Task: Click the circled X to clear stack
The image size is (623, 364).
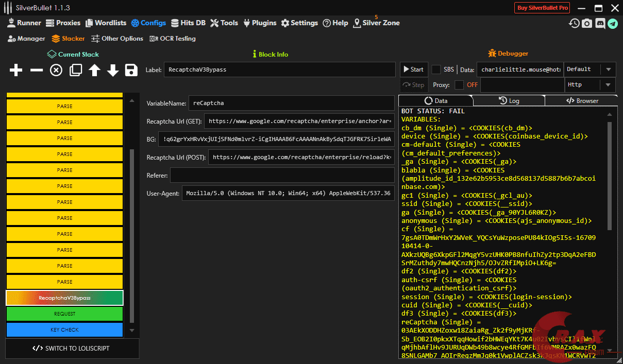Action: [56, 71]
